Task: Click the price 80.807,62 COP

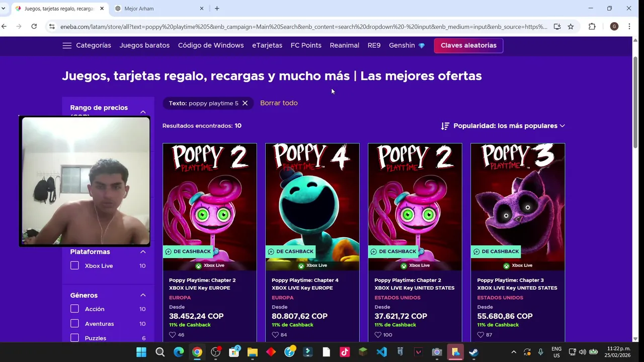Action: (x=299, y=316)
